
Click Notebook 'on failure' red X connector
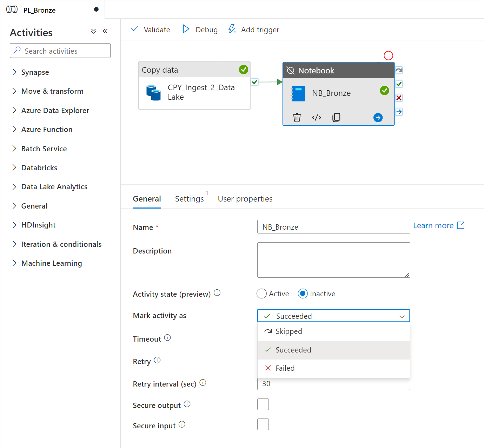399,98
